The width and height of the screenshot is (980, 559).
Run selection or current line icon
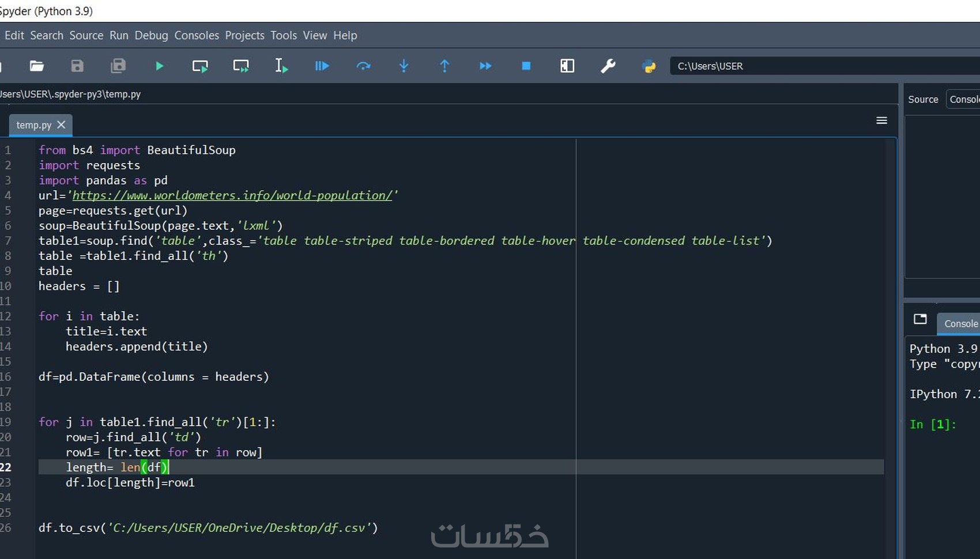[x=281, y=66]
